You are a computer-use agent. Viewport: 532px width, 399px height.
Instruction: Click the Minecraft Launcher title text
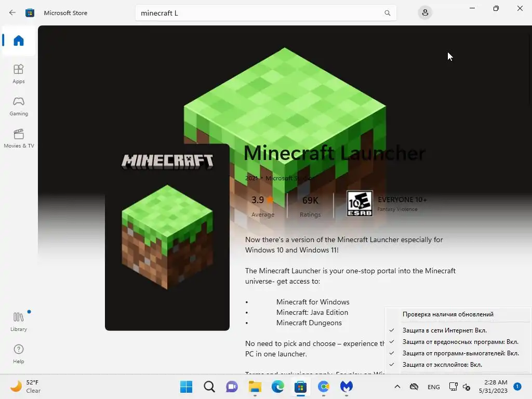[x=334, y=153]
